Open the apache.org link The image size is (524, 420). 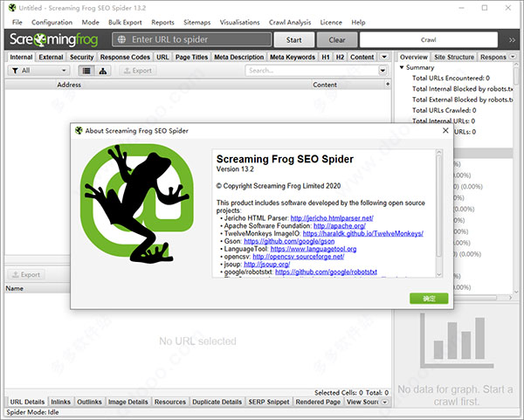[x=339, y=226]
